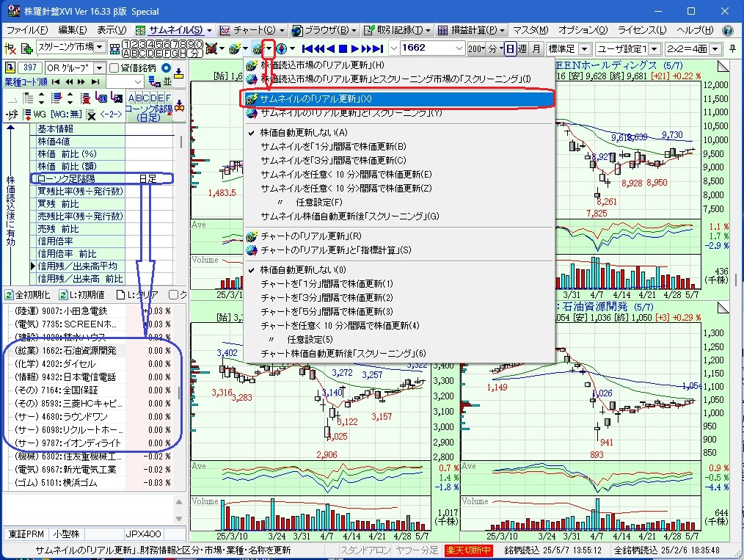Select the blue radio button beside 貸借銘柄

pyautogui.click(x=166, y=68)
